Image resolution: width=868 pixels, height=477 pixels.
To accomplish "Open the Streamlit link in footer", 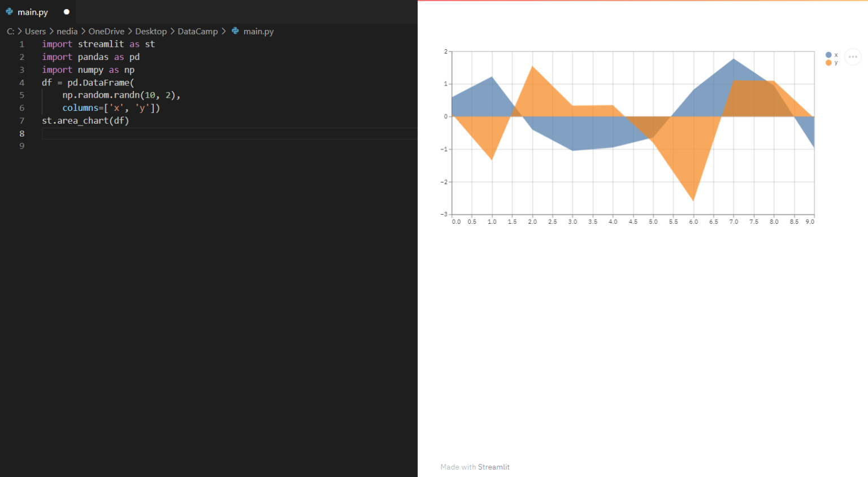I will pyautogui.click(x=493, y=467).
